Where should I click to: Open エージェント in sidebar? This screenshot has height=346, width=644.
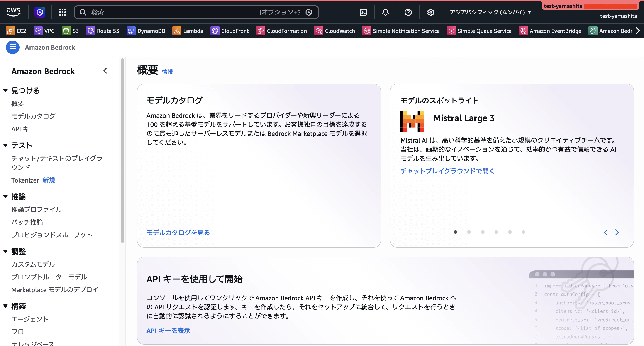[x=30, y=319]
